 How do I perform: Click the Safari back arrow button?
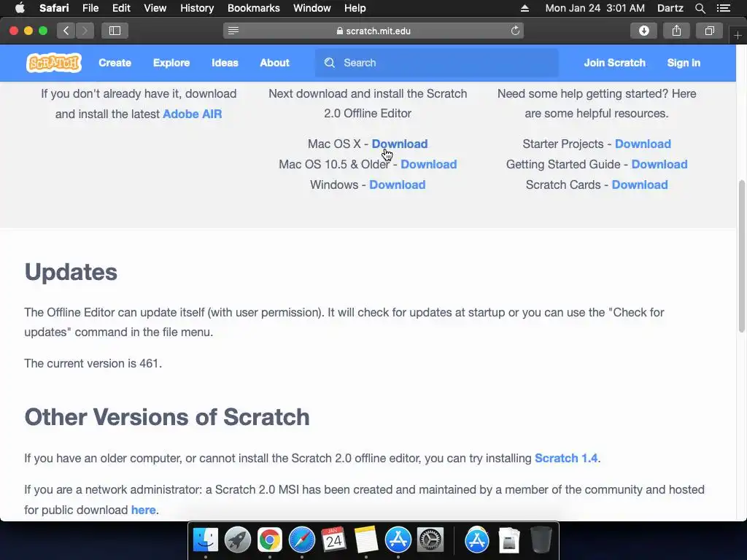(66, 31)
